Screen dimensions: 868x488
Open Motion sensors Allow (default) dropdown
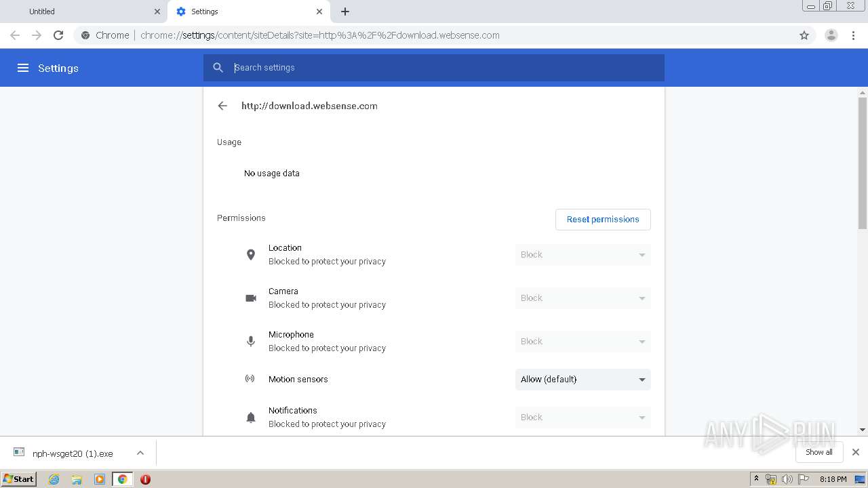(583, 380)
